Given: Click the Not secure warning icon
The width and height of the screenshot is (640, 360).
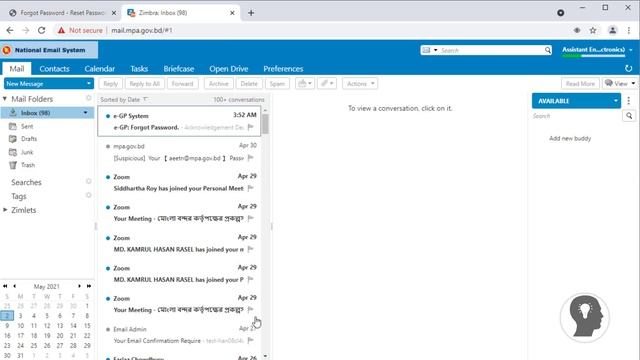Looking at the screenshot, I should pyautogui.click(x=61, y=30).
